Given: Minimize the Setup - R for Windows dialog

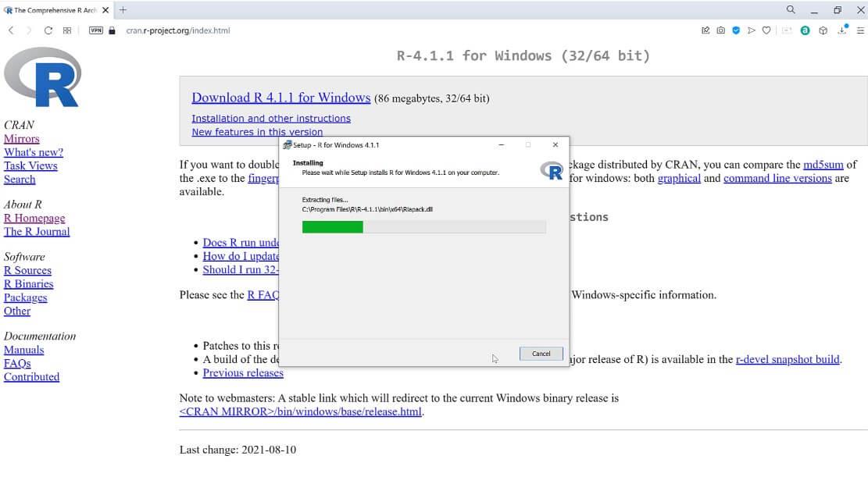Looking at the screenshot, I should tap(501, 145).
